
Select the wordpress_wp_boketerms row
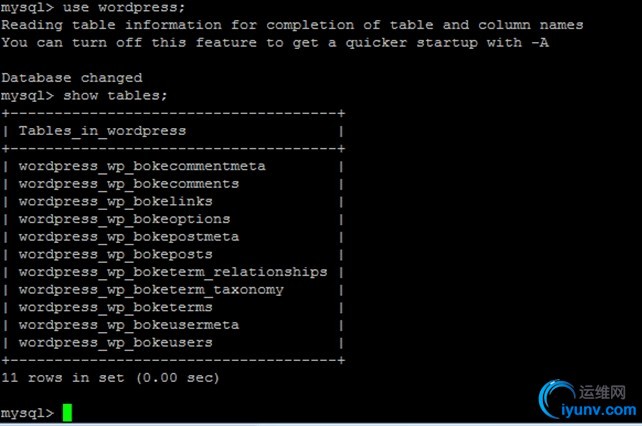(x=115, y=307)
